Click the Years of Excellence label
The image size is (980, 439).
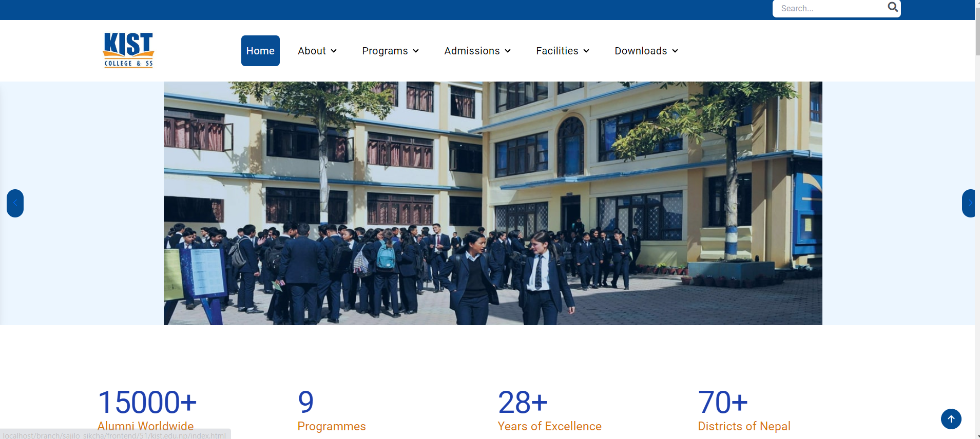point(549,426)
